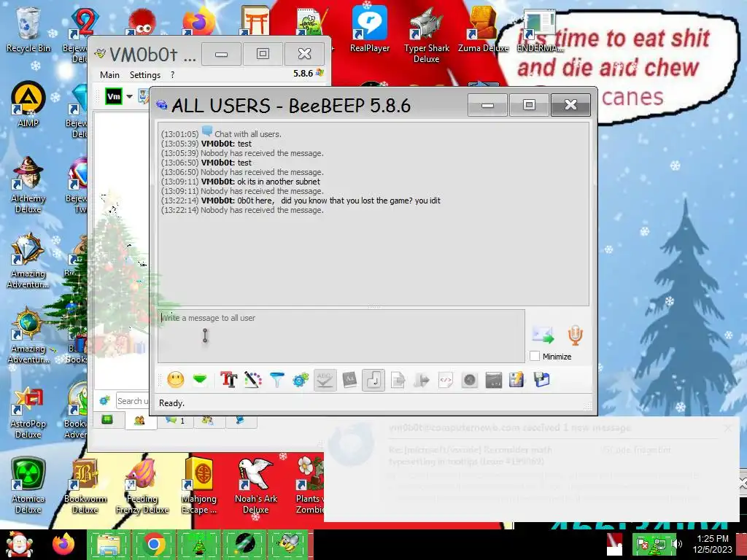Send message with the green arrow button
Screen dimensions: 747x560
click(543, 335)
